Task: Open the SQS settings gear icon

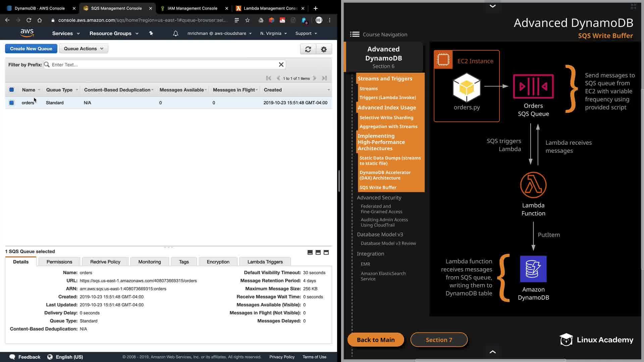Action: [324, 49]
